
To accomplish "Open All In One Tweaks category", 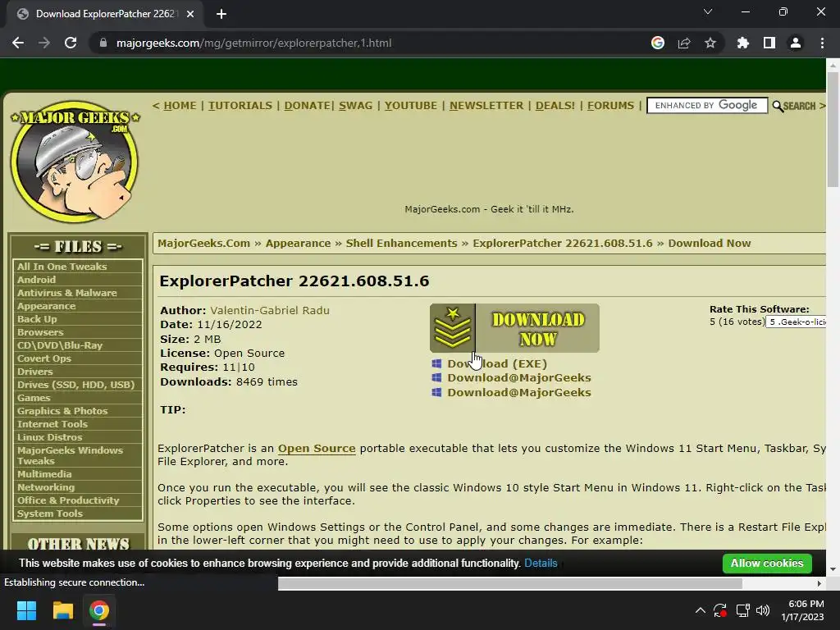I will (62, 267).
